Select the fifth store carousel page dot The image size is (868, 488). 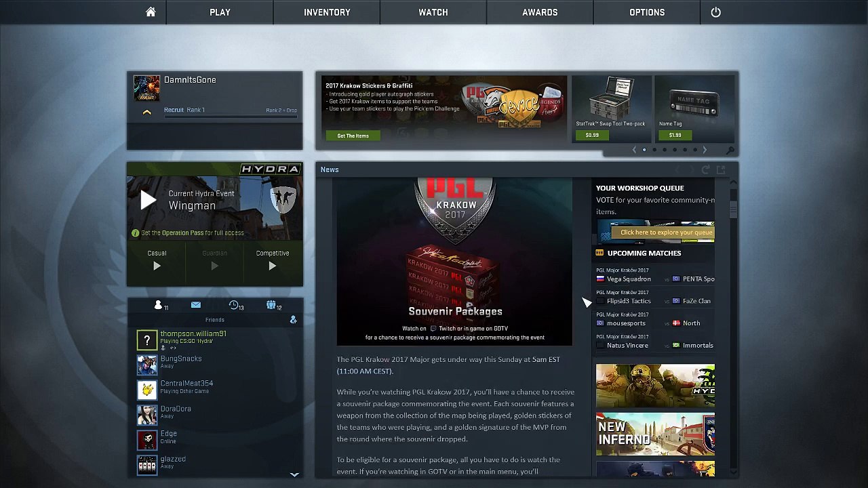pos(685,150)
